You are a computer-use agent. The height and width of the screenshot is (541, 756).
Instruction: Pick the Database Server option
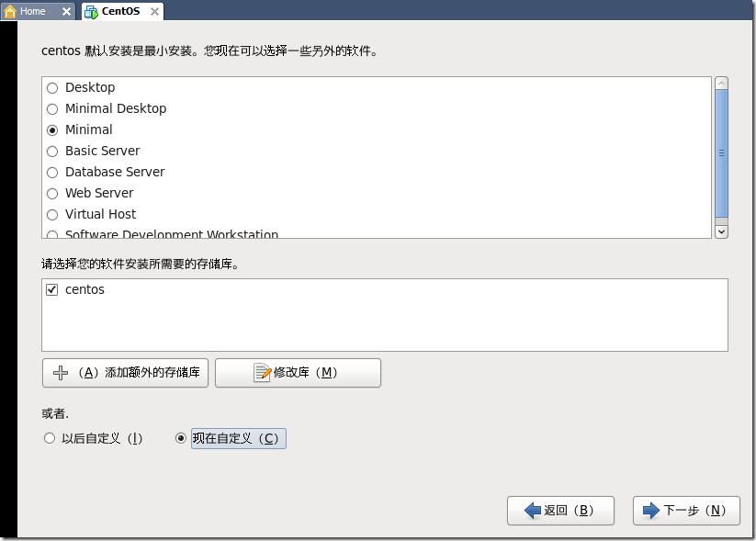point(52,173)
